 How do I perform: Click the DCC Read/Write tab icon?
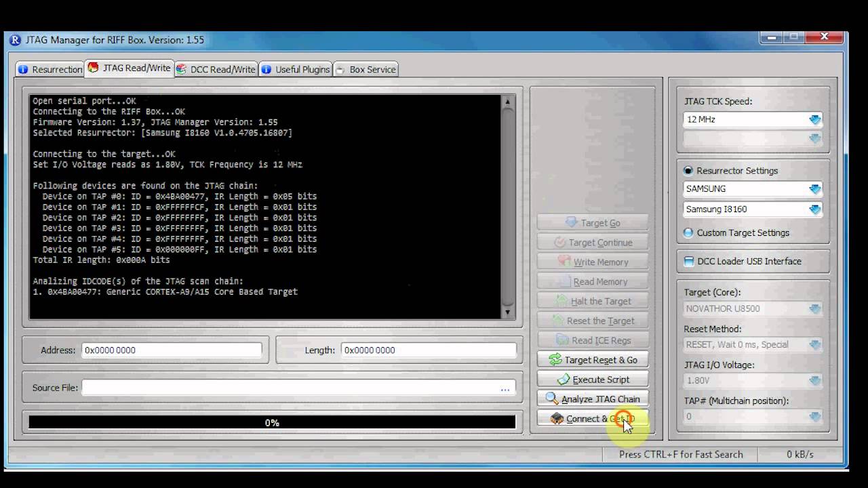point(182,69)
